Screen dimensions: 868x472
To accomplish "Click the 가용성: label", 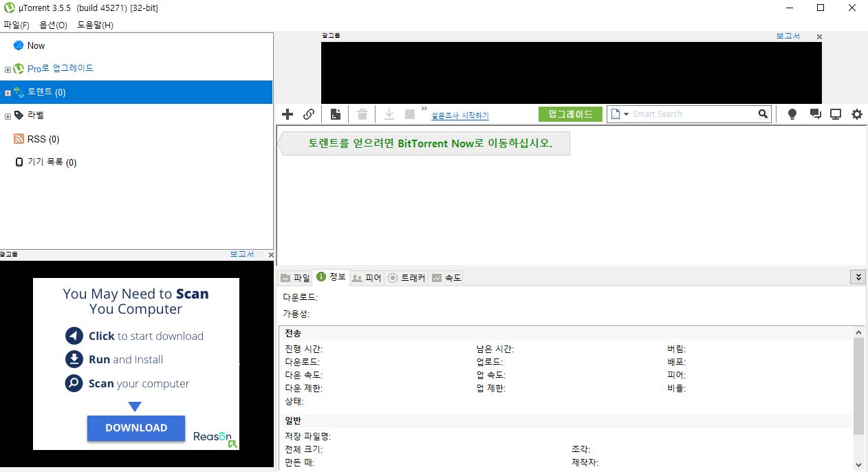I will click(296, 314).
